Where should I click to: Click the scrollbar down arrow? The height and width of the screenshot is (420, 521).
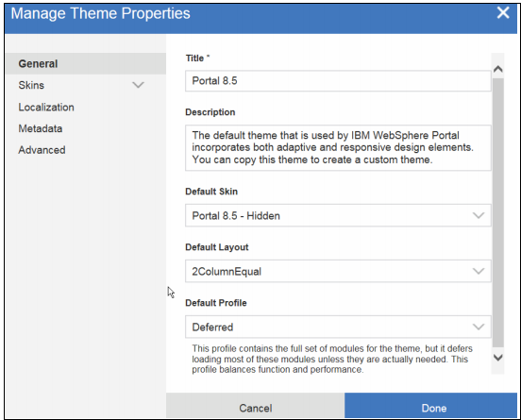point(497,358)
